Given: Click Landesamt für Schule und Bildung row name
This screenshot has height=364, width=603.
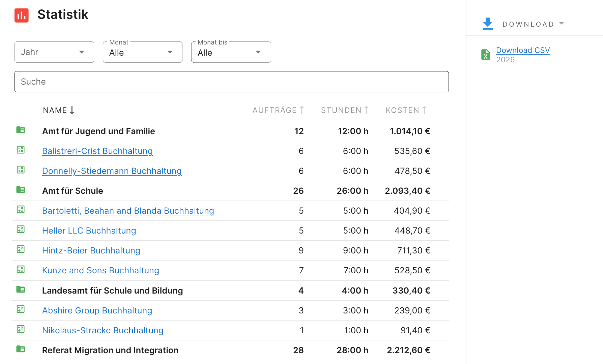Looking at the screenshot, I should [x=112, y=291].
